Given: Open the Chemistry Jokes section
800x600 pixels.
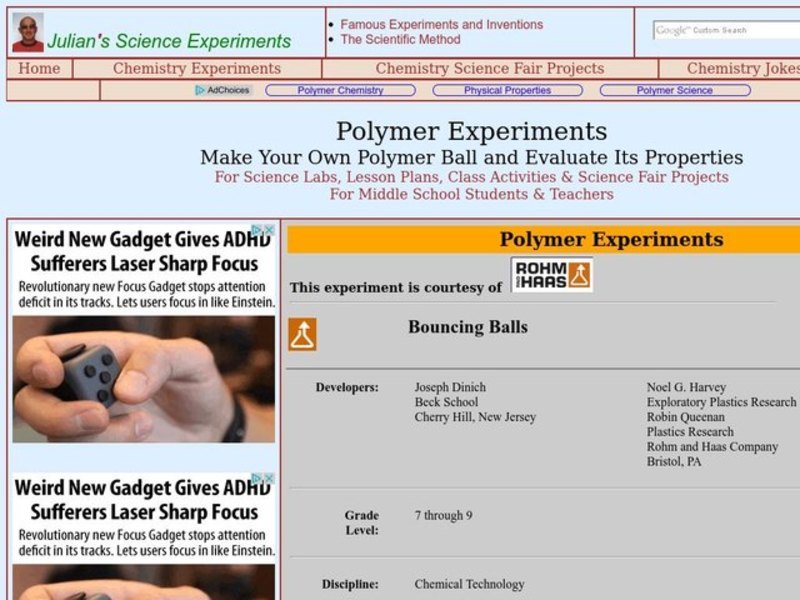Looking at the screenshot, I should click(x=741, y=69).
